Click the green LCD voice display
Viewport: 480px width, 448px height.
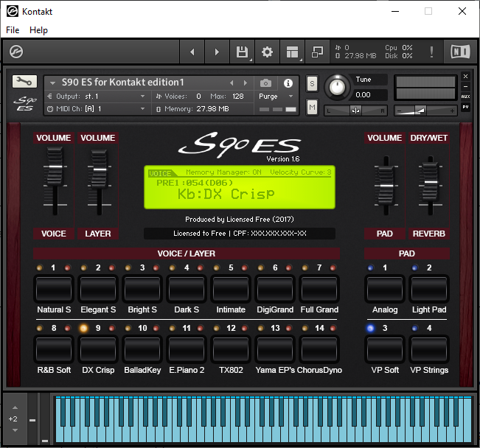(240, 187)
